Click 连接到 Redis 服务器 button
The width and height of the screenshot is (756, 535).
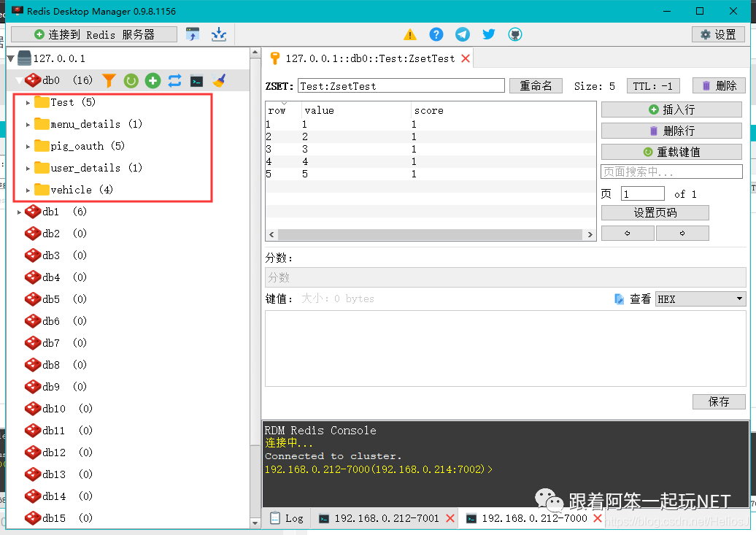(x=94, y=34)
